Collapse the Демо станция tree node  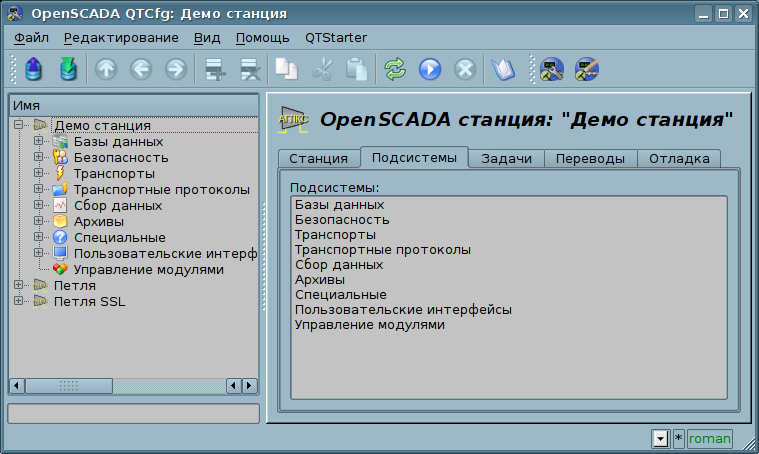coord(19,125)
